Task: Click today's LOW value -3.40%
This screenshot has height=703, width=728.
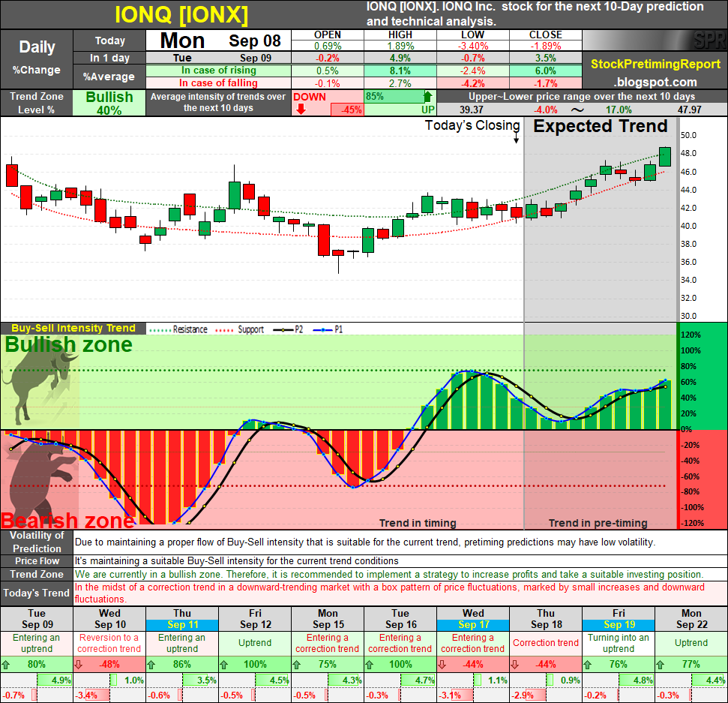Action: coord(472,46)
